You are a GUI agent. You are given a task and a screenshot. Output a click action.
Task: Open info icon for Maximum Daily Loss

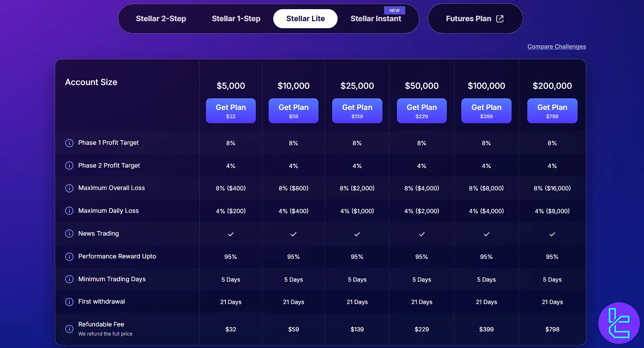[x=69, y=211]
